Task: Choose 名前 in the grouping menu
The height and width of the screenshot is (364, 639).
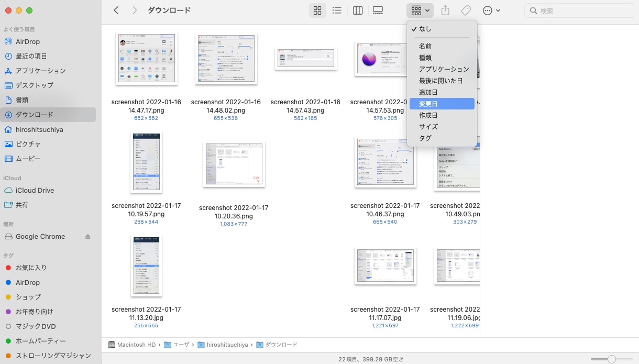Action: point(425,46)
